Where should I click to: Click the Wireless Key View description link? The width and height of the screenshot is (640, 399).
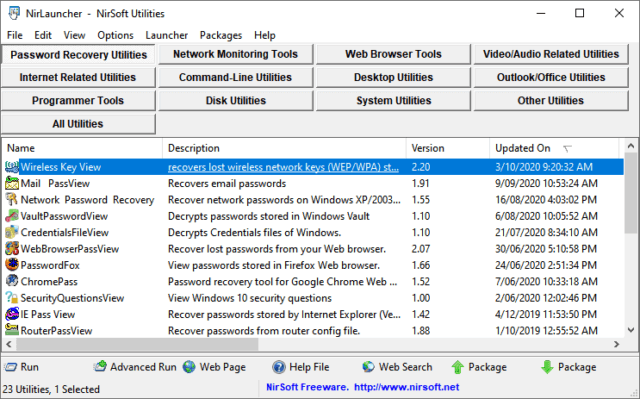283,167
